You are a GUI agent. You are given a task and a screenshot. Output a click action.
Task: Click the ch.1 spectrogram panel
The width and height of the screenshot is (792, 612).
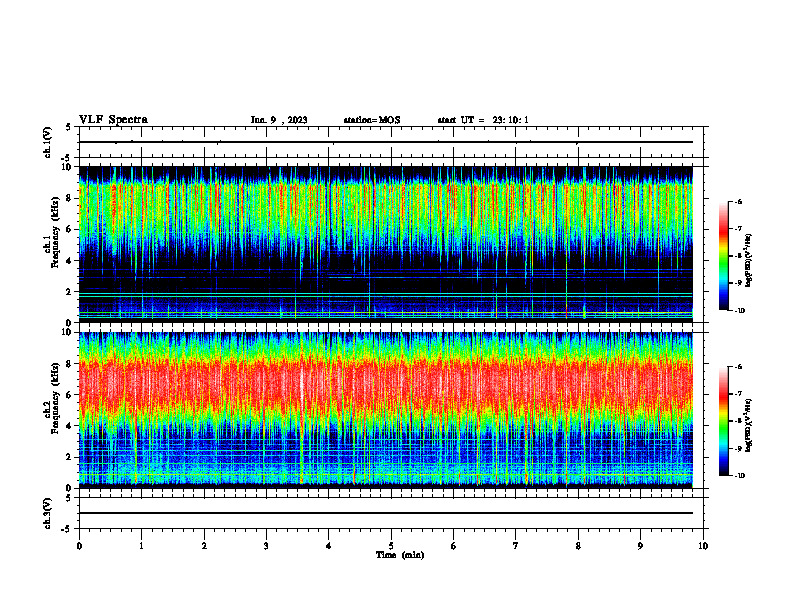click(386, 244)
